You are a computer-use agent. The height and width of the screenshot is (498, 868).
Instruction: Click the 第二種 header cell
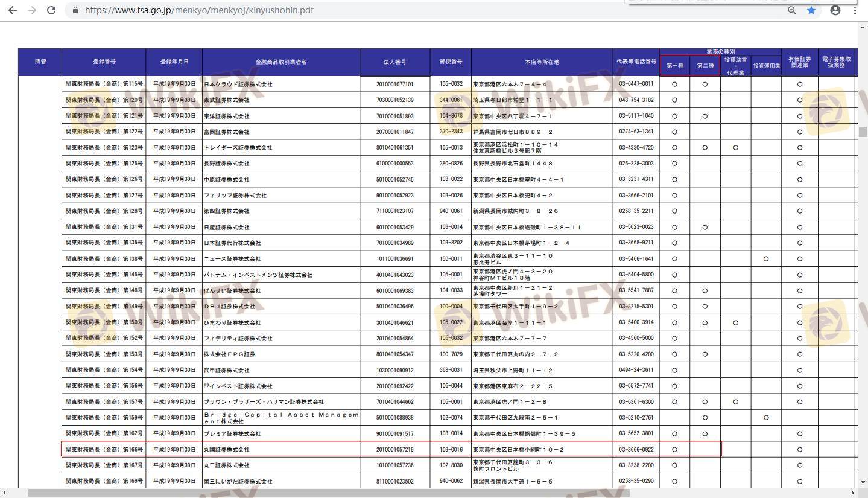(x=705, y=66)
